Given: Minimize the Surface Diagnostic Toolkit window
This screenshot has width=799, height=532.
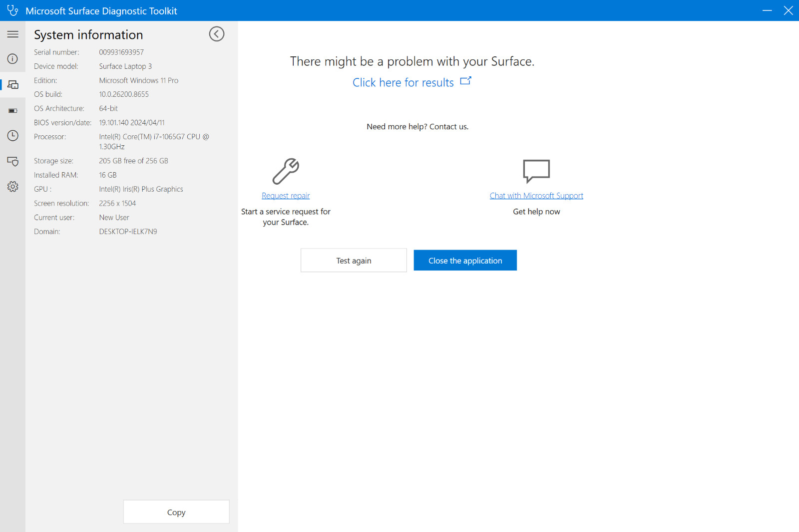Looking at the screenshot, I should (767, 10).
